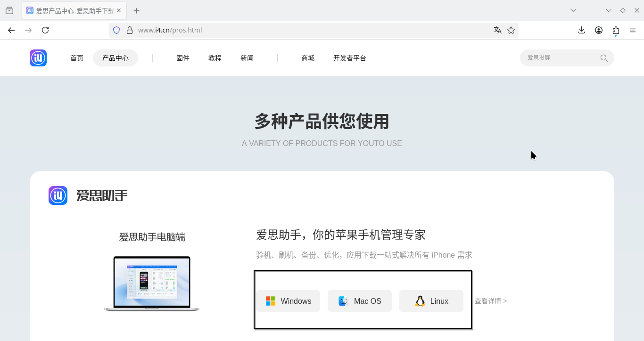
Task: Open the list all tabs dropdown
Action: 573,10
